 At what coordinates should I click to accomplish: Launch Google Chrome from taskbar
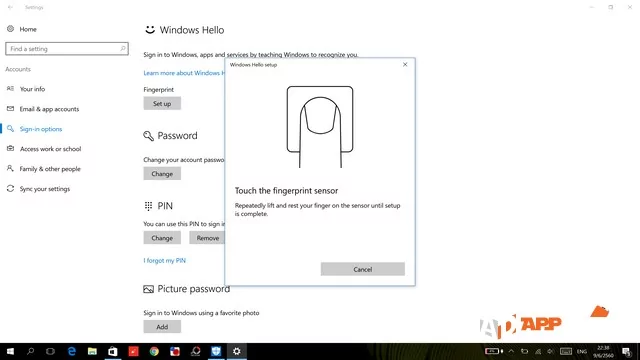(154, 351)
